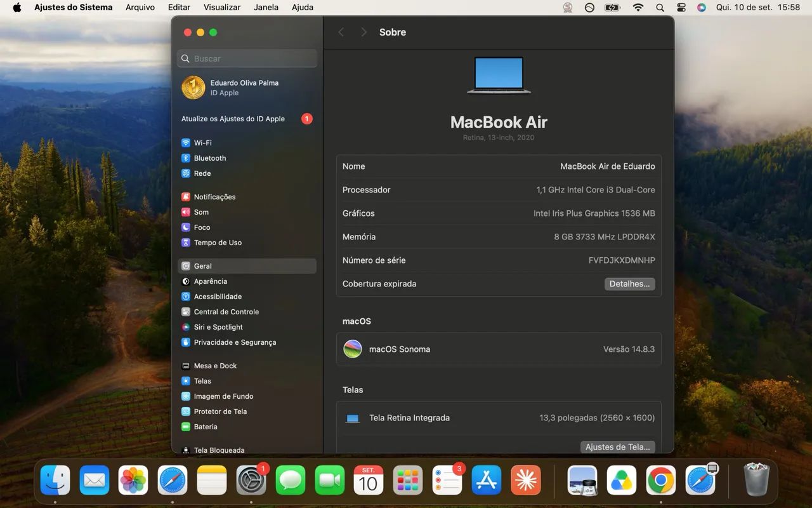The width and height of the screenshot is (812, 508).
Task: Open Bluetooth settings in the sidebar
Action: pos(247,158)
